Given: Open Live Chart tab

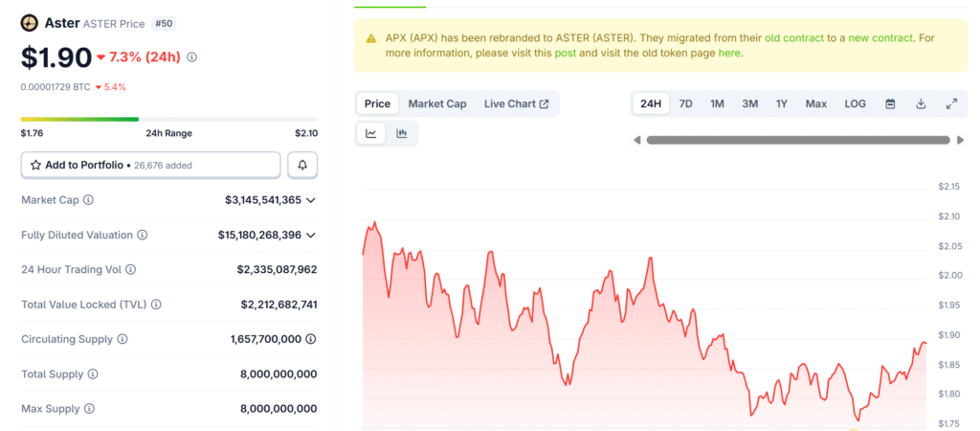Looking at the screenshot, I should 516,103.
